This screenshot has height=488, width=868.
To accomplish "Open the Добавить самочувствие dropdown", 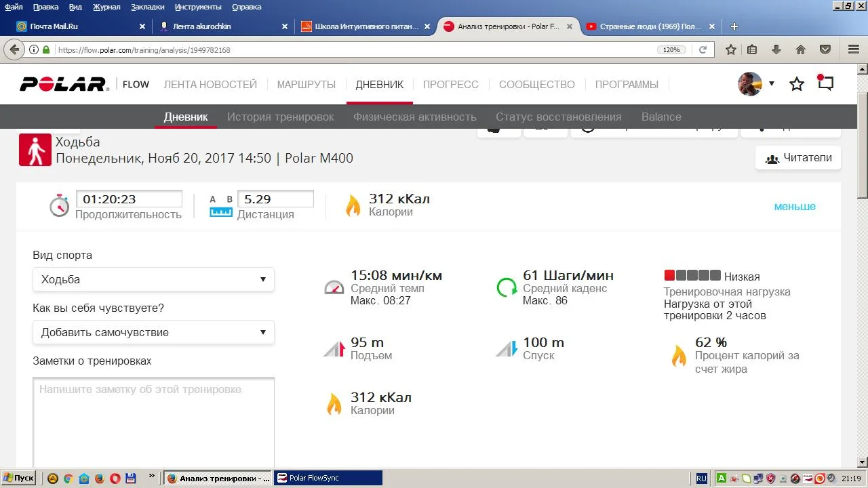I will coord(153,332).
